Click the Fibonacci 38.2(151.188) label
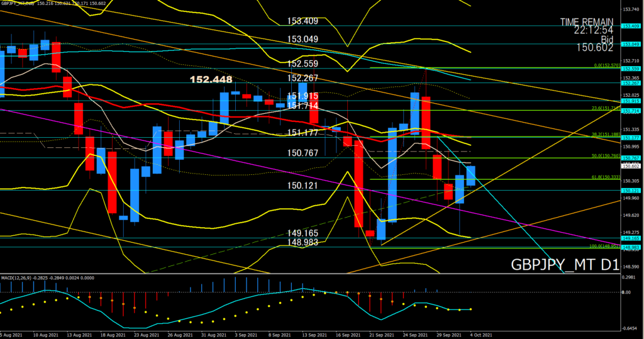644x339 pixels. click(606, 135)
